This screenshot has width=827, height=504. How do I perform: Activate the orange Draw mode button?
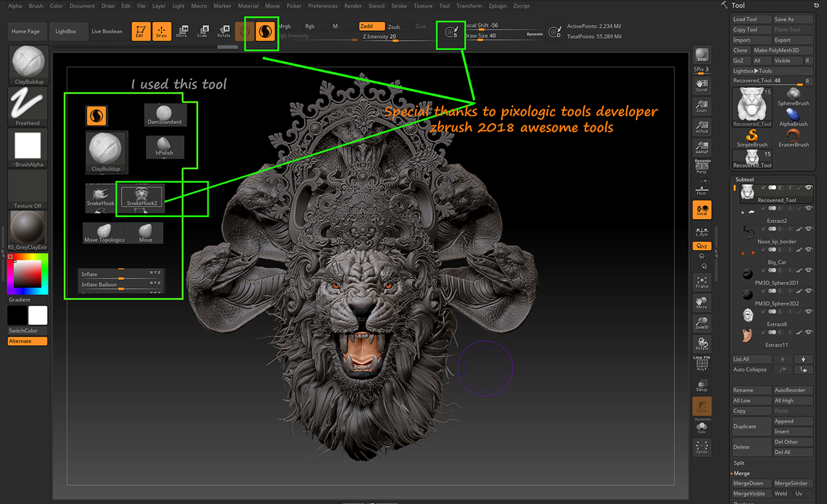click(162, 31)
